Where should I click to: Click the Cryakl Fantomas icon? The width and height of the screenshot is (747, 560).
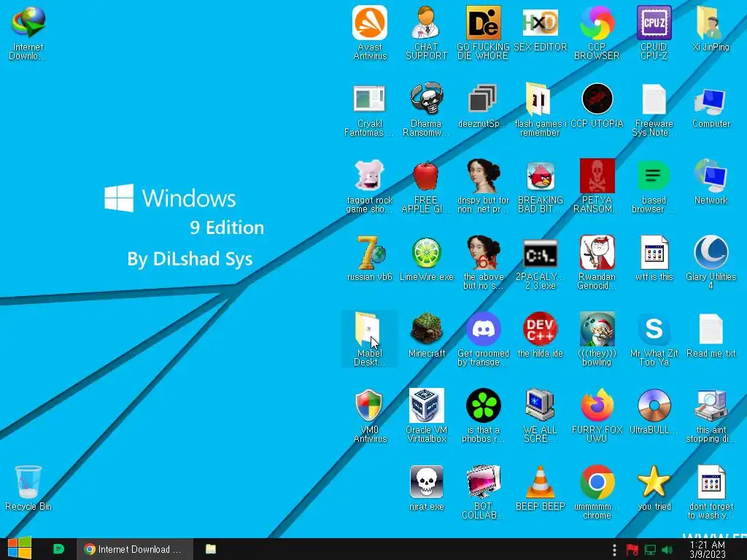pos(370,109)
